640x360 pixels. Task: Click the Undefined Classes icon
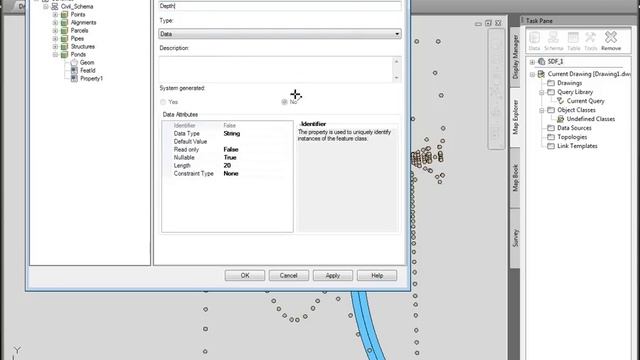tap(560, 119)
